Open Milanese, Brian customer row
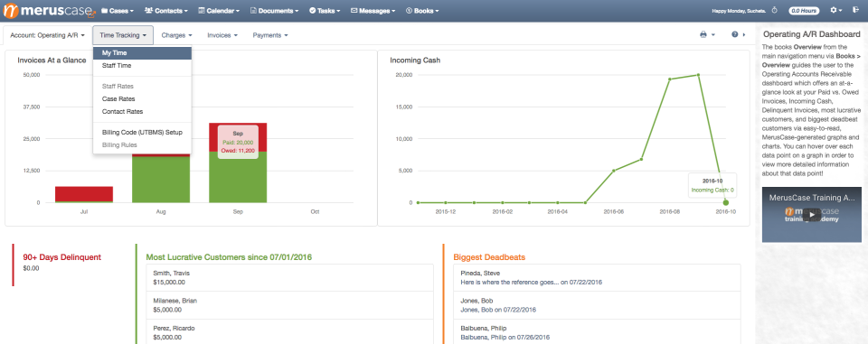Screen dimensions: 868x344 (x=289, y=305)
